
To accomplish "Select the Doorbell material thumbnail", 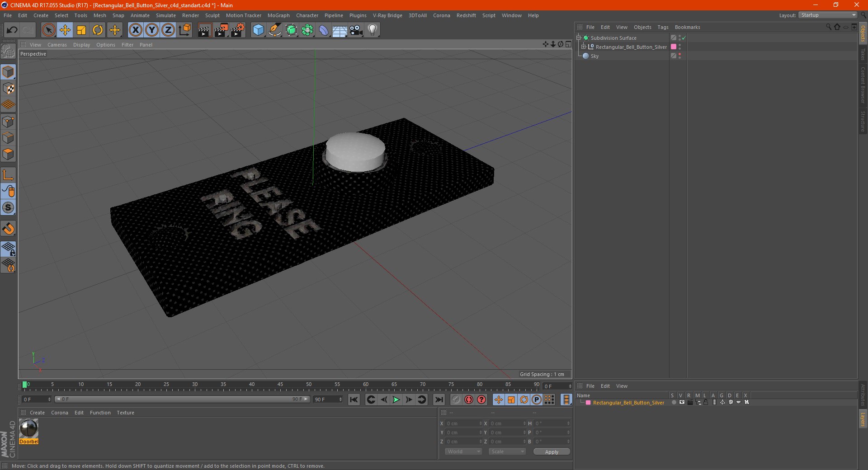I will (x=29, y=428).
